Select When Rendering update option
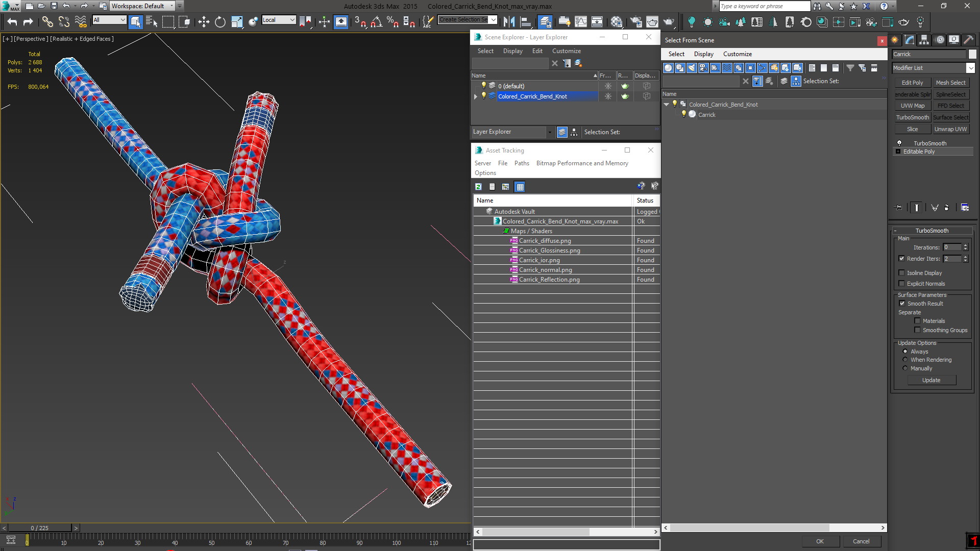 coord(905,360)
